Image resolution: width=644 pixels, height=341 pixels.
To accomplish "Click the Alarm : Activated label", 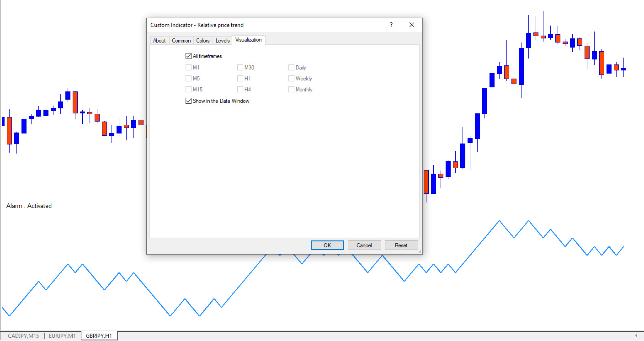I will [x=29, y=206].
